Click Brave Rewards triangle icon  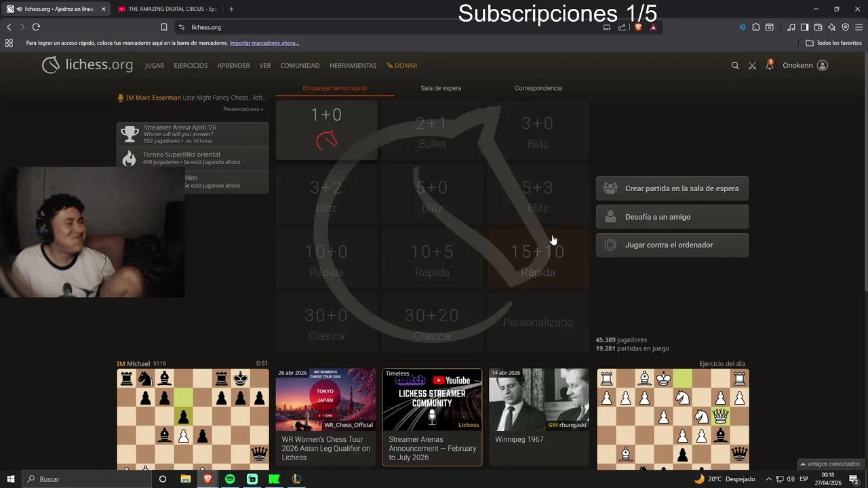(653, 27)
